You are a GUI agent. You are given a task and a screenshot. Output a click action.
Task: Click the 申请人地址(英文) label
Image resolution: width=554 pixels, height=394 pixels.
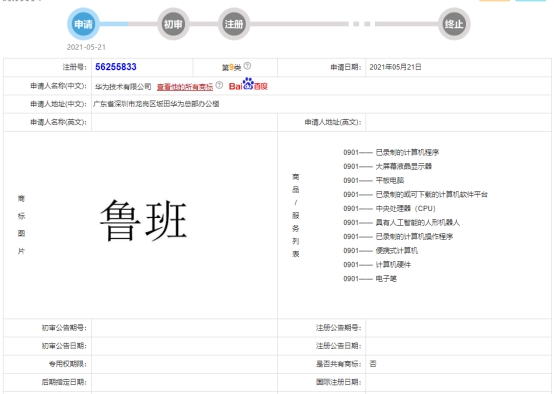click(333, 122)
